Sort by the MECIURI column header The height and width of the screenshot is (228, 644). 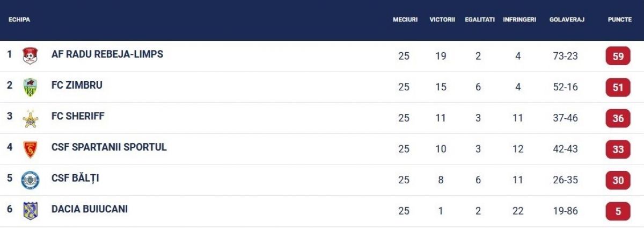click(405, 19)
